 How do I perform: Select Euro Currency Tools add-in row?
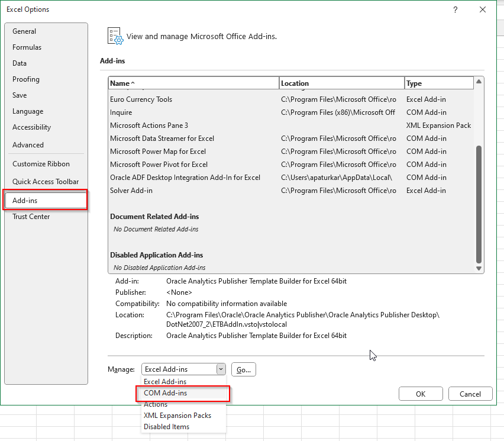tap(291, 99)
